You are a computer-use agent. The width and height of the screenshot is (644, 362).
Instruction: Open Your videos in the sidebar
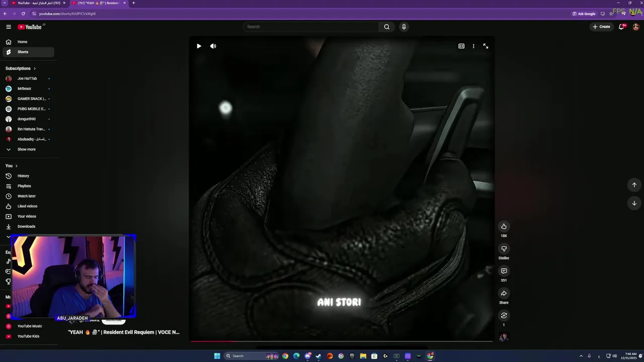pyautogui.click(x=28, y=216)
